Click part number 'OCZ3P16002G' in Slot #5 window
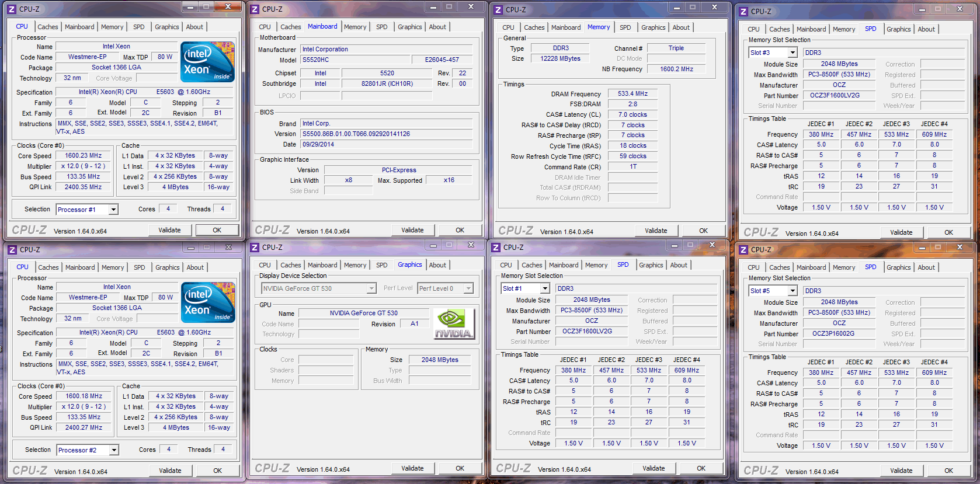Screen dimensions: 980x484 (x=839, y=334)
